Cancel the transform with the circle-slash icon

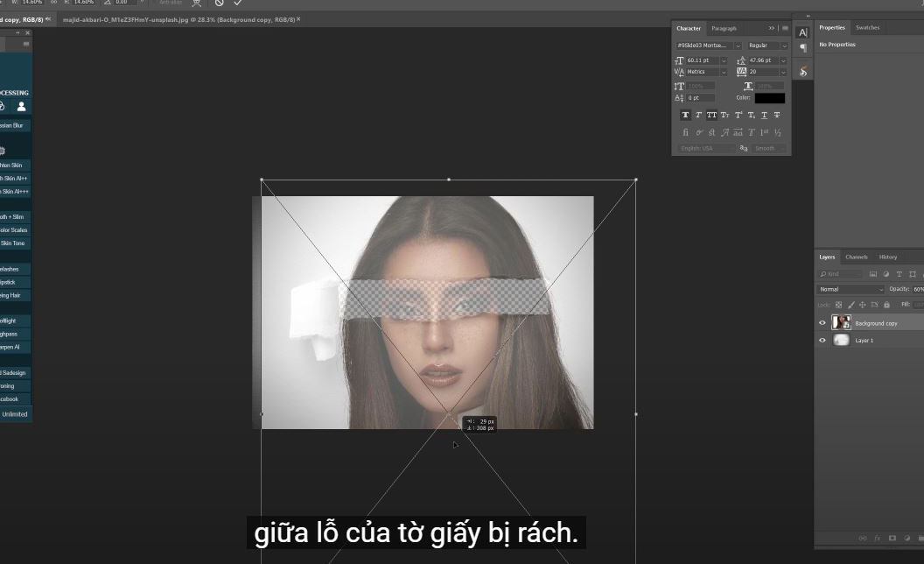pyautogui.click(x=219, y=3)
